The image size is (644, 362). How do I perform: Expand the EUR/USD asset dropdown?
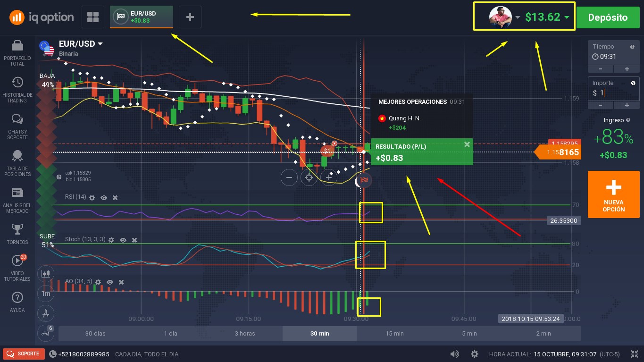click(x=100, y=44)
